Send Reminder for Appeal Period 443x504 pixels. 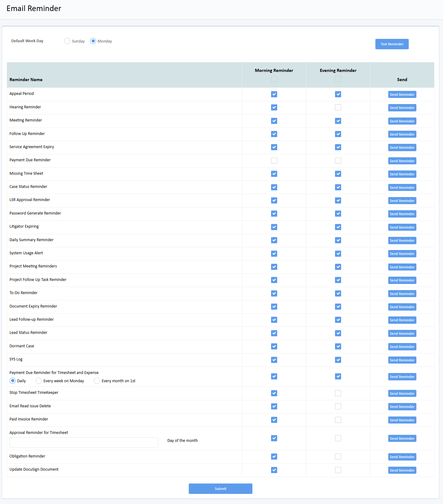pos(402,95)
